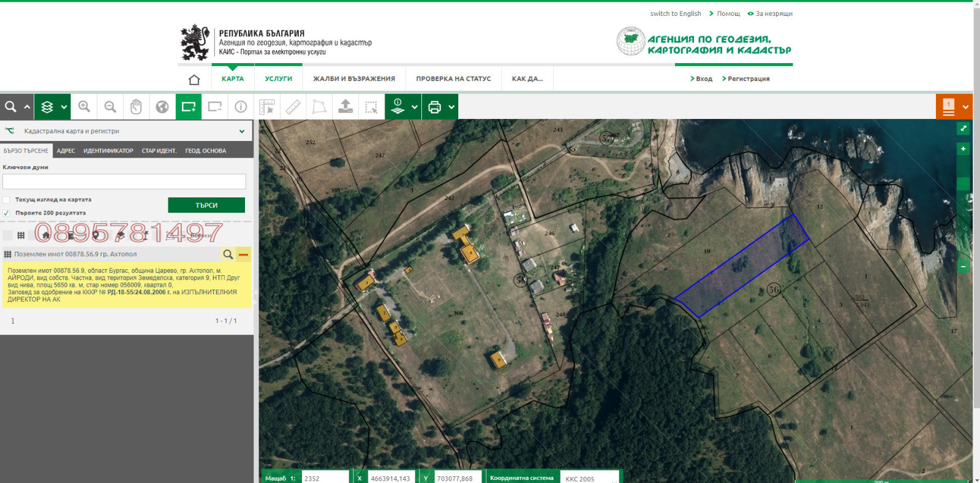This screenshot has height=483, width=980.
Task: Click 'switch to English' link
Action: (x=675, y=13)
